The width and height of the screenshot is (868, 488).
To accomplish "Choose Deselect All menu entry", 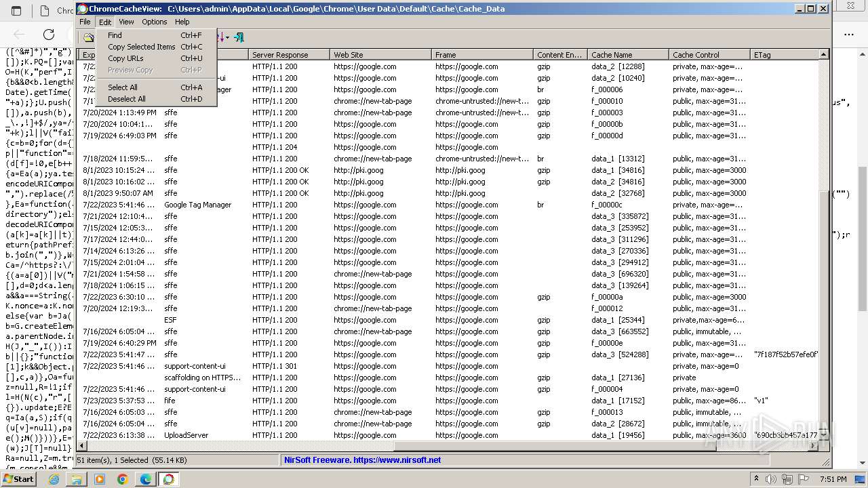I will (x=156, y=99).
